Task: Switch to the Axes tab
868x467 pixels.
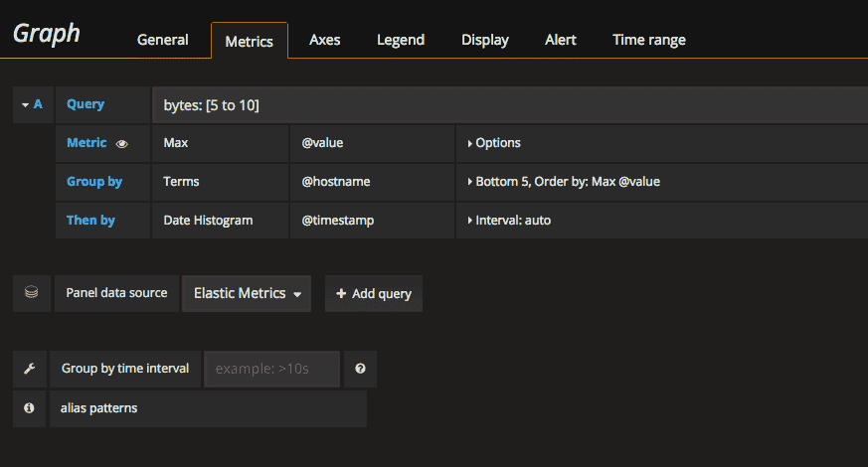Action: (324, 40)
